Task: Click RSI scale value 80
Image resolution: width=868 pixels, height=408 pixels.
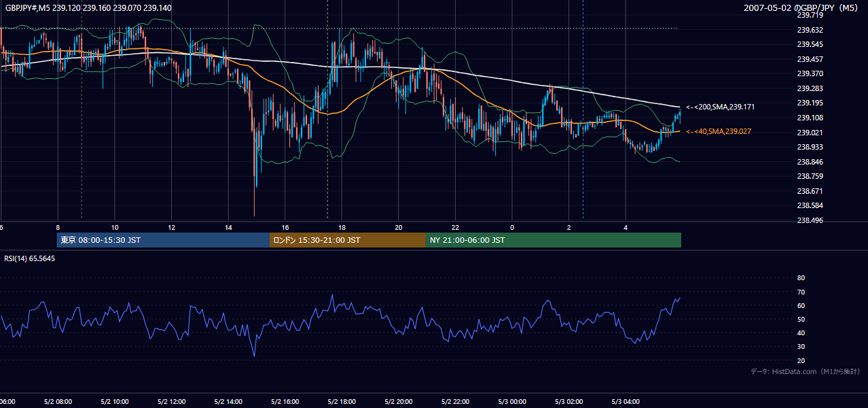Action: [x=801, y=278]
